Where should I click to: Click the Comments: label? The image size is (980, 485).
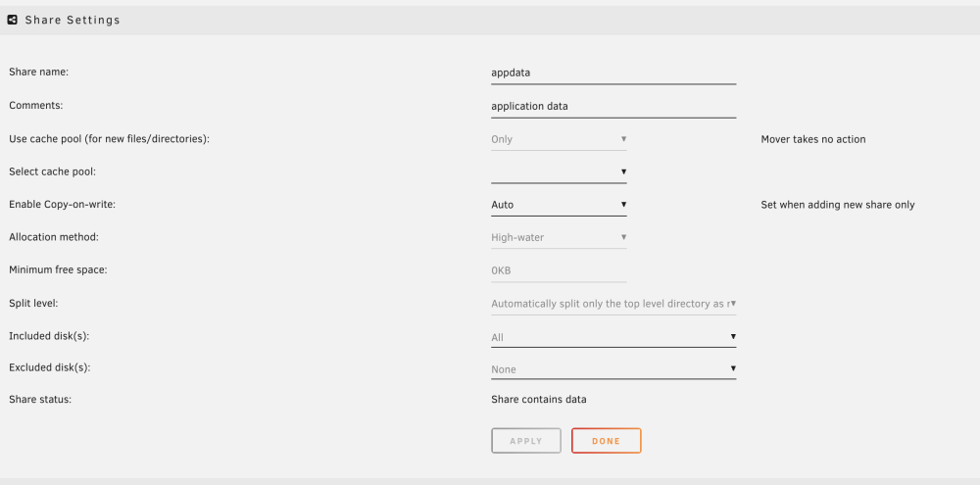click(x=36, y=106)
